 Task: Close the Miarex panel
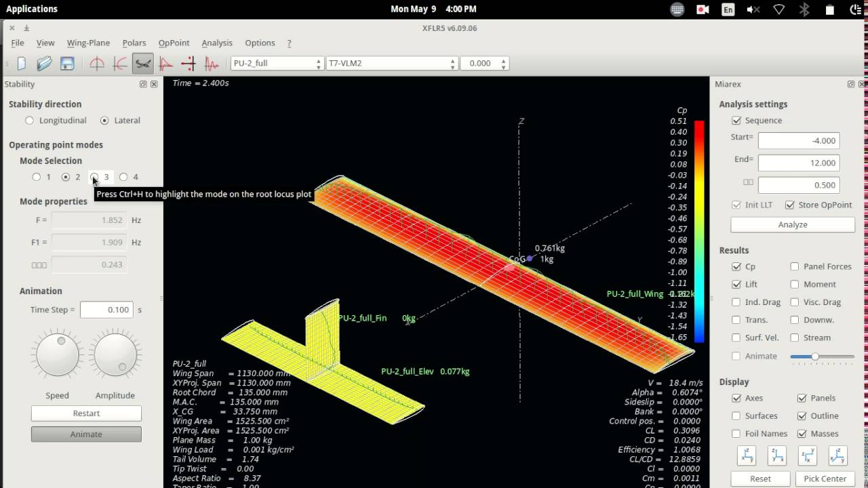tap(862, 84)
